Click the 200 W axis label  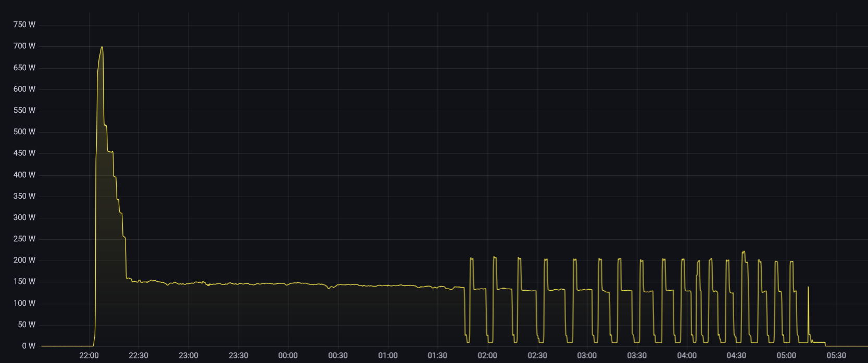(24, 260)
